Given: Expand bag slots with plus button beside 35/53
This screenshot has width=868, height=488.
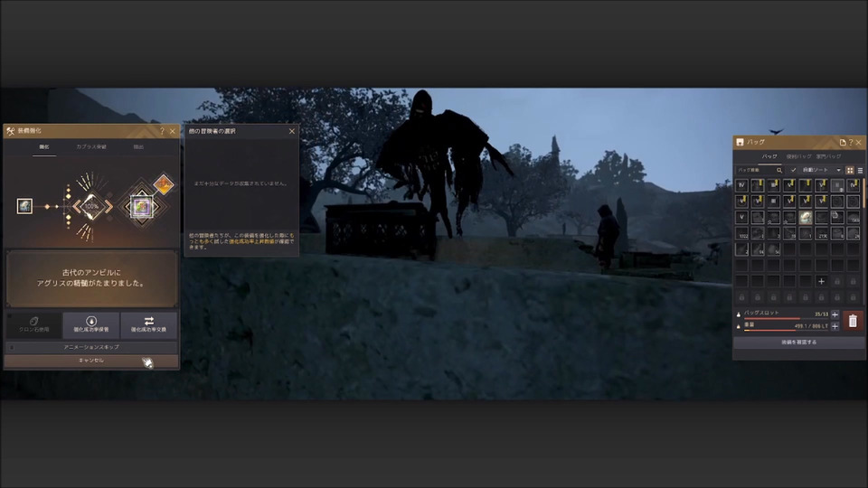Looking at the screenshot, I should click(835, 314).
